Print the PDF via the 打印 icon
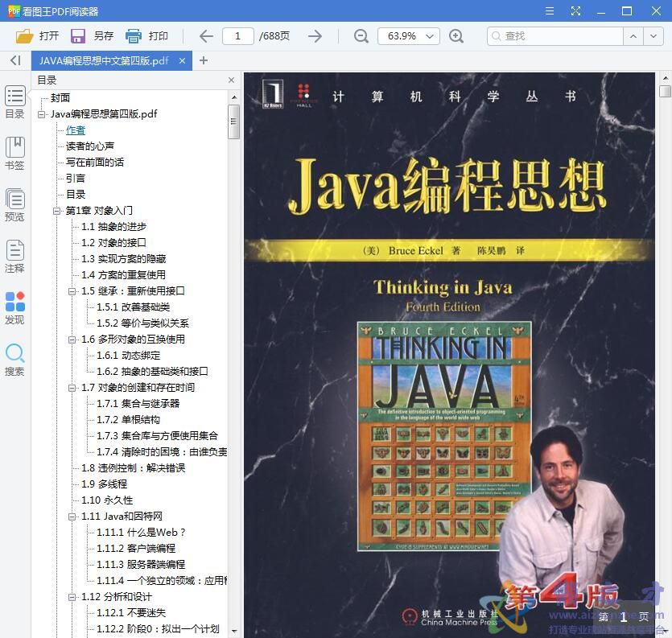Screen dimensions: 672x638 [x=131, y=35]
